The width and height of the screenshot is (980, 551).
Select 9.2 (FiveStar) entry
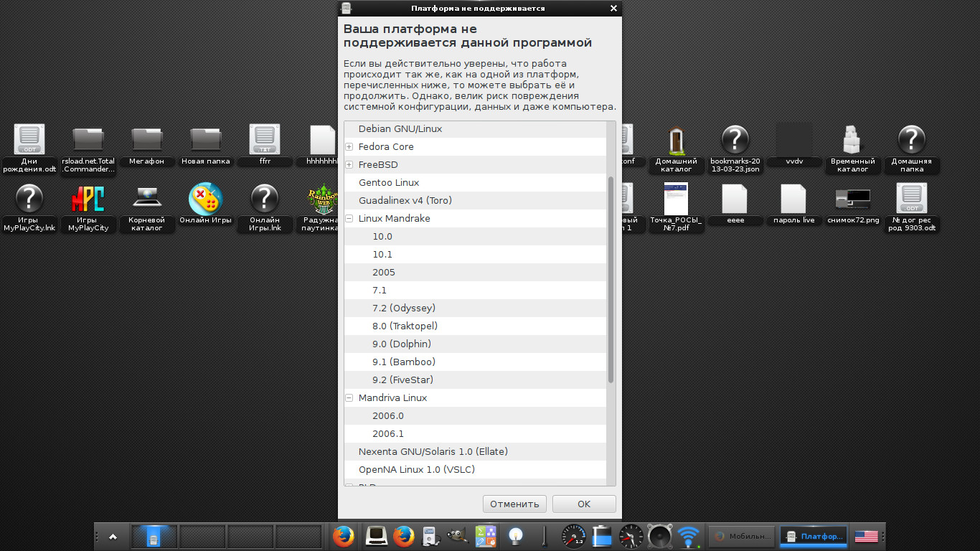click(x=475, y=380)
